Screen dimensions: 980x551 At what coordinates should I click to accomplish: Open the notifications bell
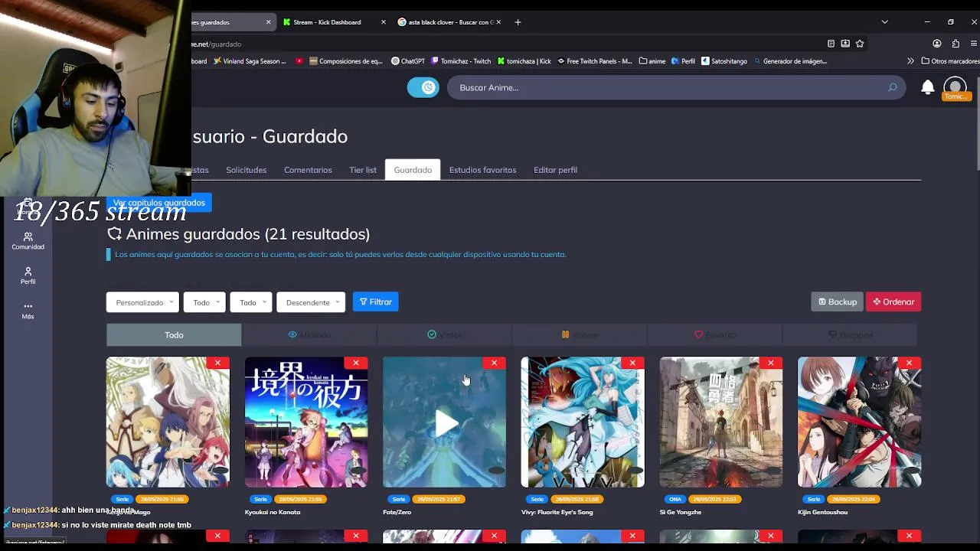point(927,87)
